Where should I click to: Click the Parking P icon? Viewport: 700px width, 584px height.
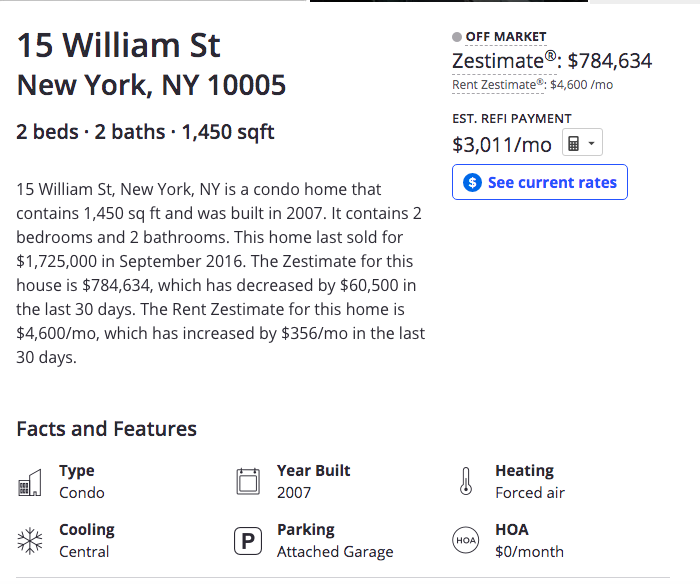[x=248, y=541]
